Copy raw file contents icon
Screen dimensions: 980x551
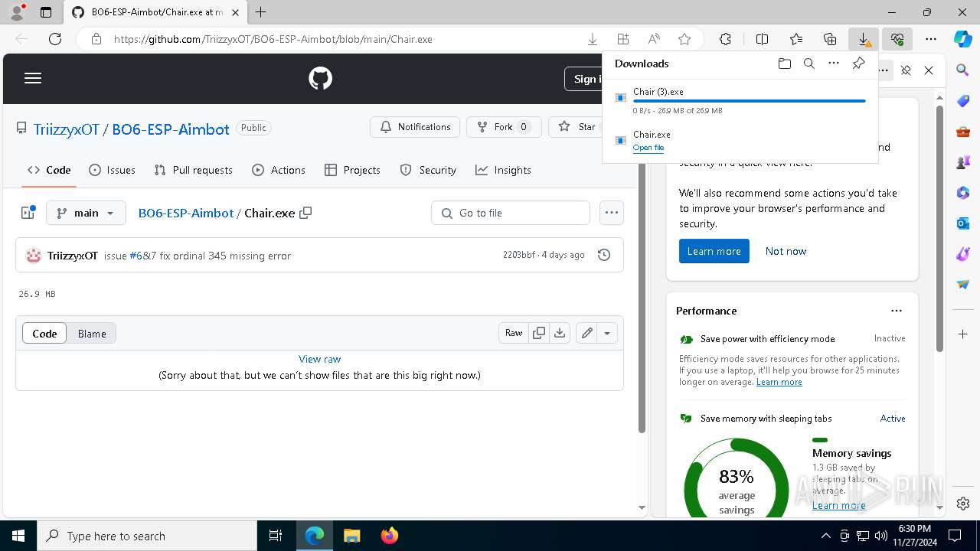tap(539, 333)
